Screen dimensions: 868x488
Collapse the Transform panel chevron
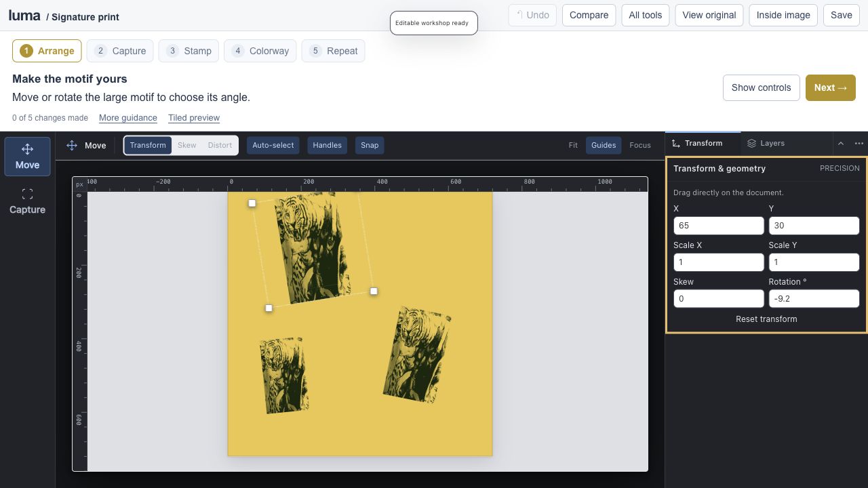tap(841, 144)
